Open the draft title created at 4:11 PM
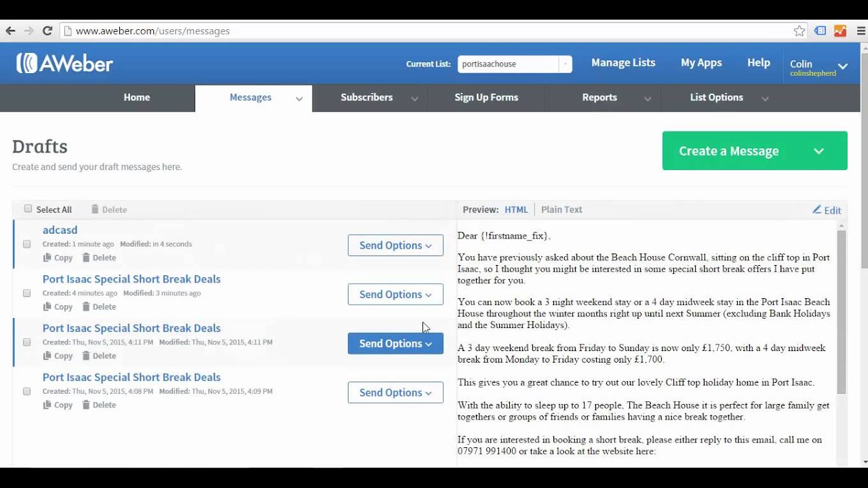868x488 pixels. (132, 328)
